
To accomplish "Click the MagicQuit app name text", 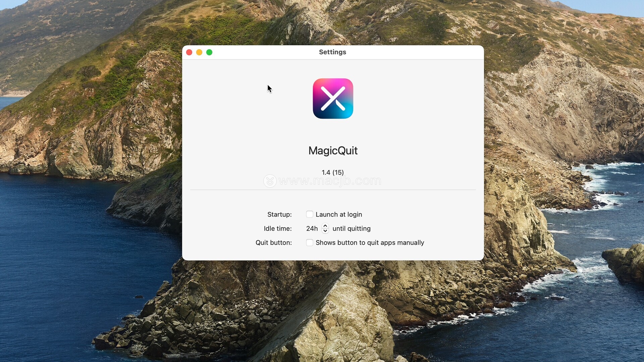I will point(333,150).
